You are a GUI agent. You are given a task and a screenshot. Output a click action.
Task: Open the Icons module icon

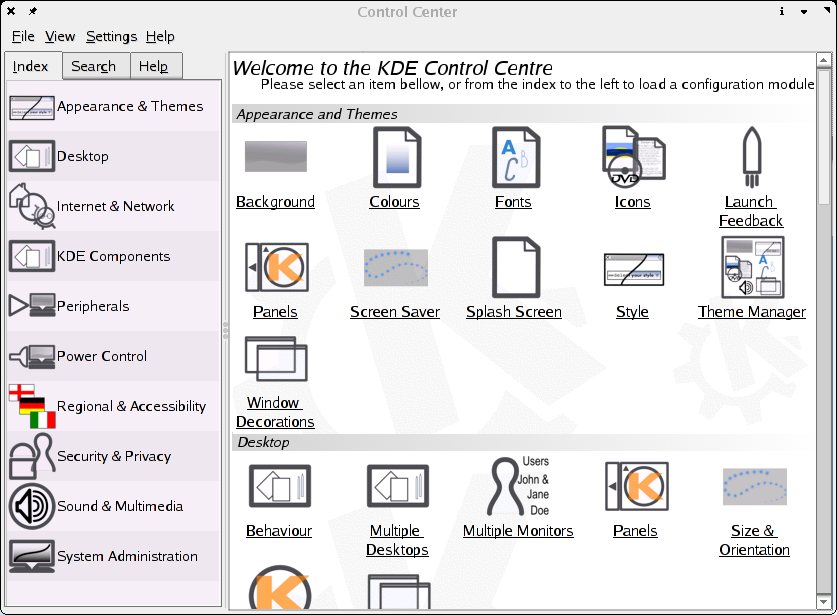(x=634, y=157)
